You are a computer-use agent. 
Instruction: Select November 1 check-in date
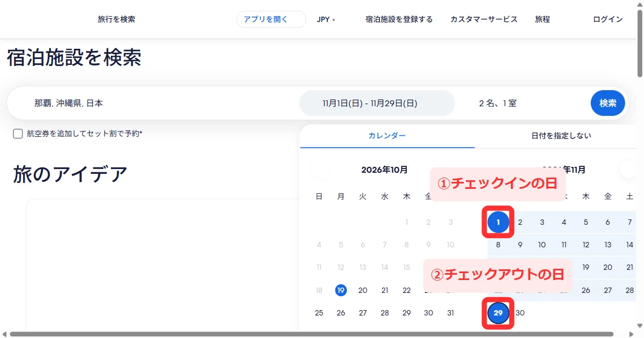(498, 222)
